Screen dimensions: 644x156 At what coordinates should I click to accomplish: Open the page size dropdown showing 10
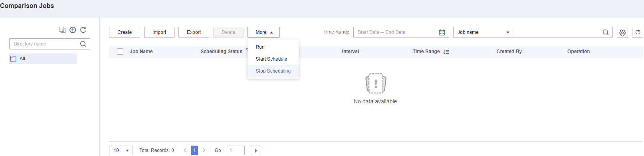click(121, 150)
